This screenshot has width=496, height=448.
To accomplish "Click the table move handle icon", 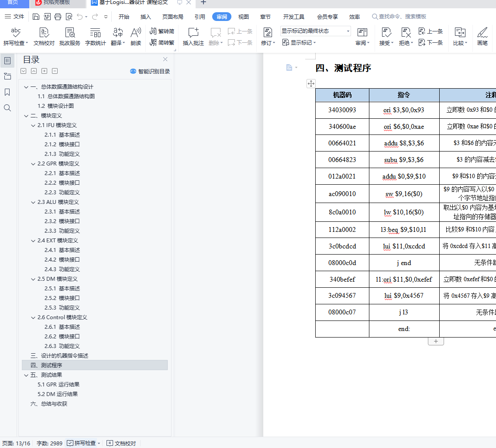I will pos(311,83).
